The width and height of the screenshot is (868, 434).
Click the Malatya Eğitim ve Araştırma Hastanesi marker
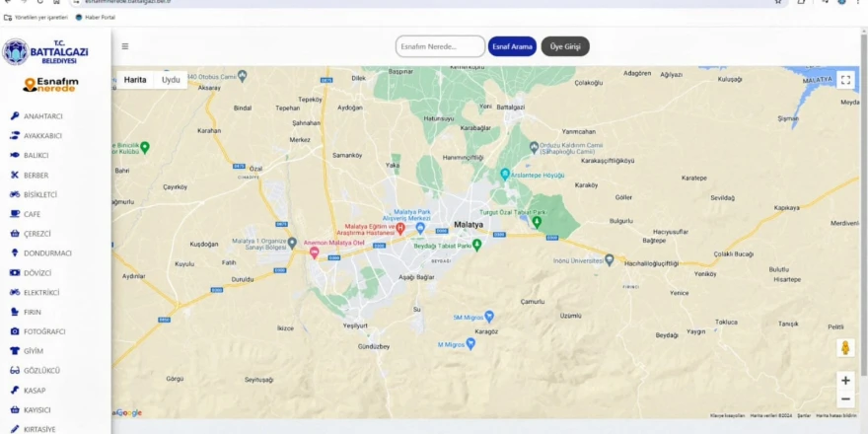[x=400, y=228]
